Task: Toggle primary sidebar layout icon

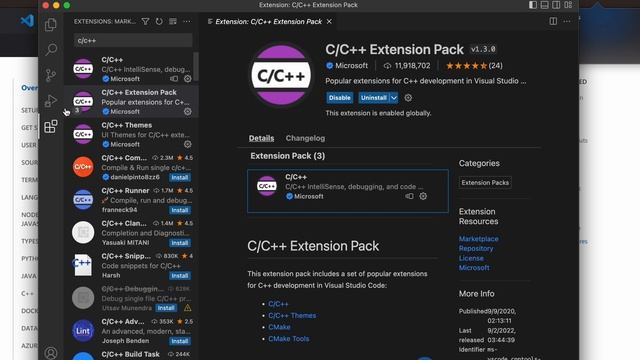Action: [x=533, y=5]
